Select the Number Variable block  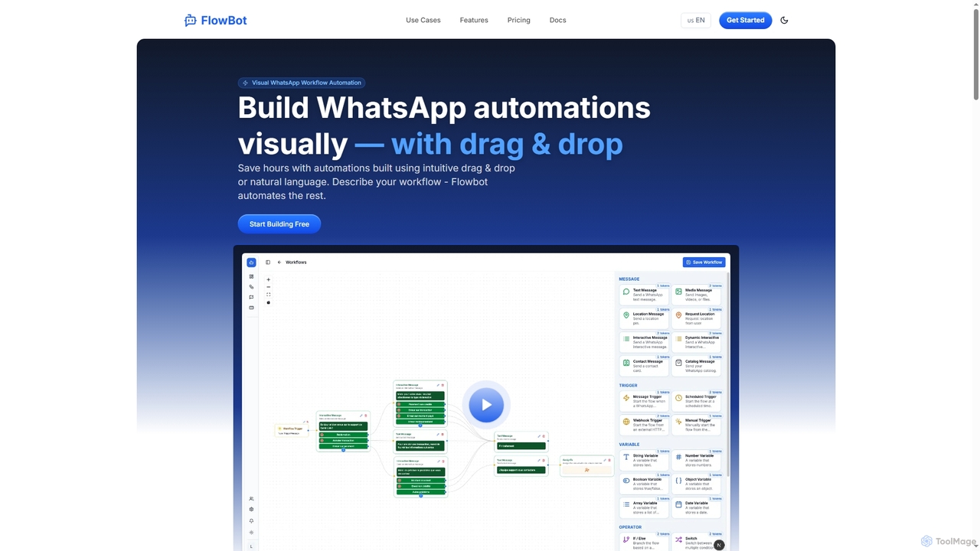tap(697, 460)
